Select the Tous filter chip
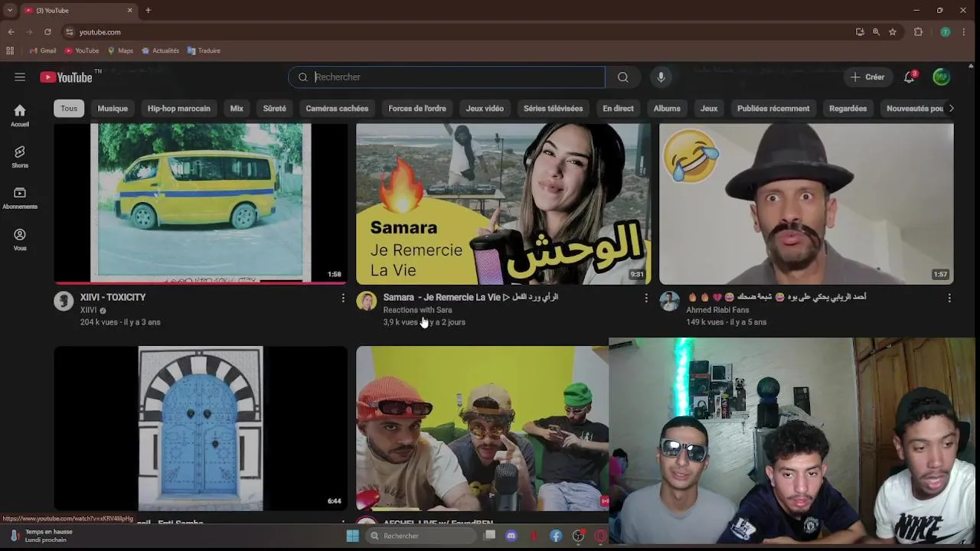This screenshot has width=980, height=551. click(x=69, y=108)
